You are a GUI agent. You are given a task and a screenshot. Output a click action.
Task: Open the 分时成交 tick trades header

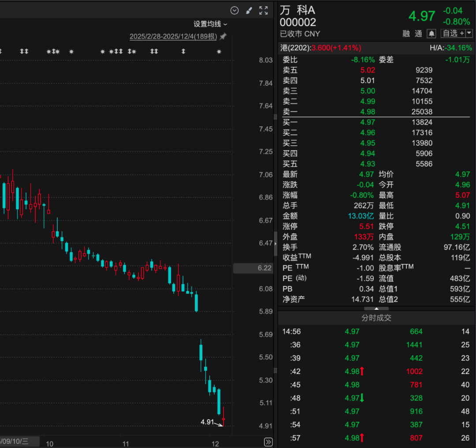pyautogui.click(x=376, y=318)
